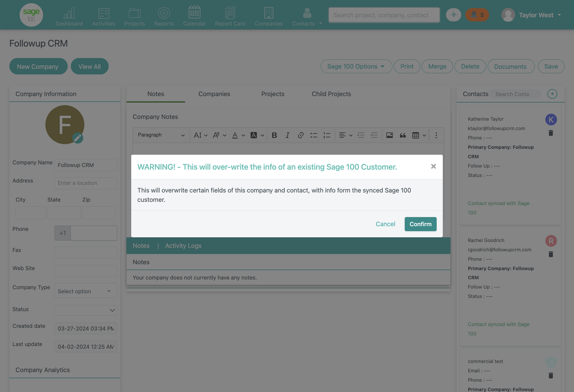Switch to Activity Logs
This screenshot has height=392, width=574.
[183, 246]
